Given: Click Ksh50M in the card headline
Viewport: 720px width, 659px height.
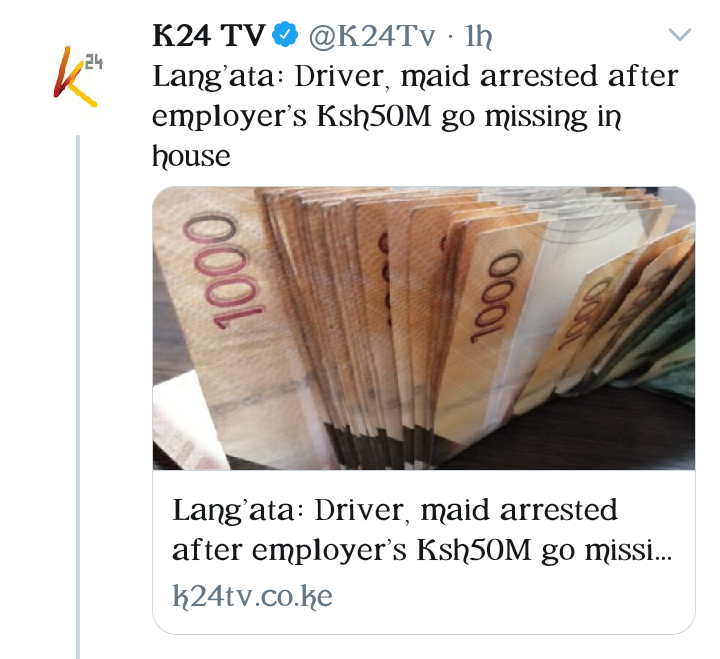Looking at the screenshot, I should [474, 550].
